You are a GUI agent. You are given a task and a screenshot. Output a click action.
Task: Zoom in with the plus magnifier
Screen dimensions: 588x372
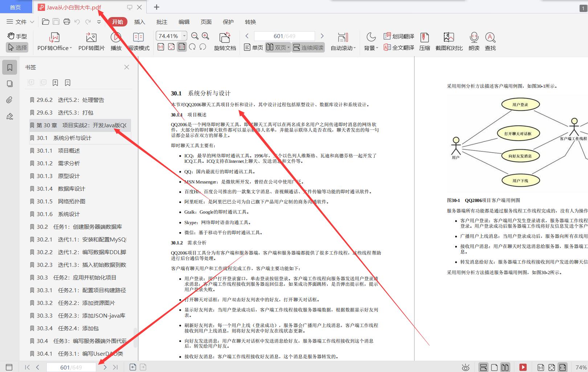coord(205,36)
